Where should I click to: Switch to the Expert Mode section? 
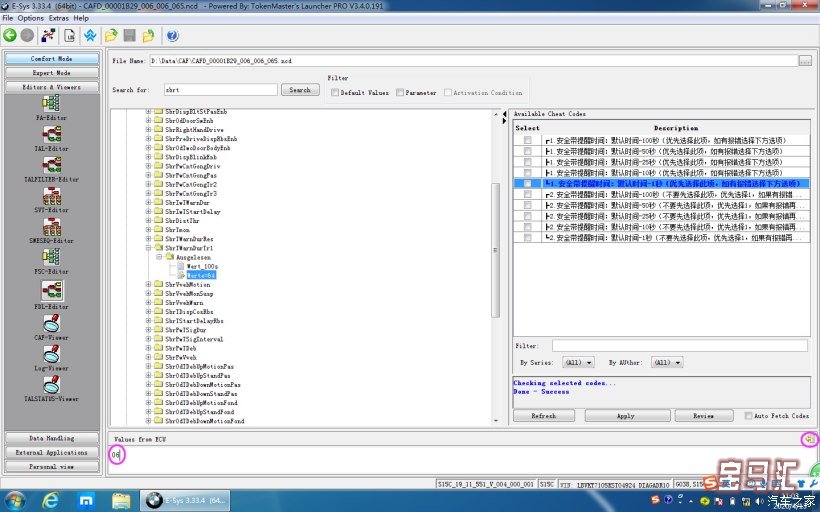click(x=51, y=73)
